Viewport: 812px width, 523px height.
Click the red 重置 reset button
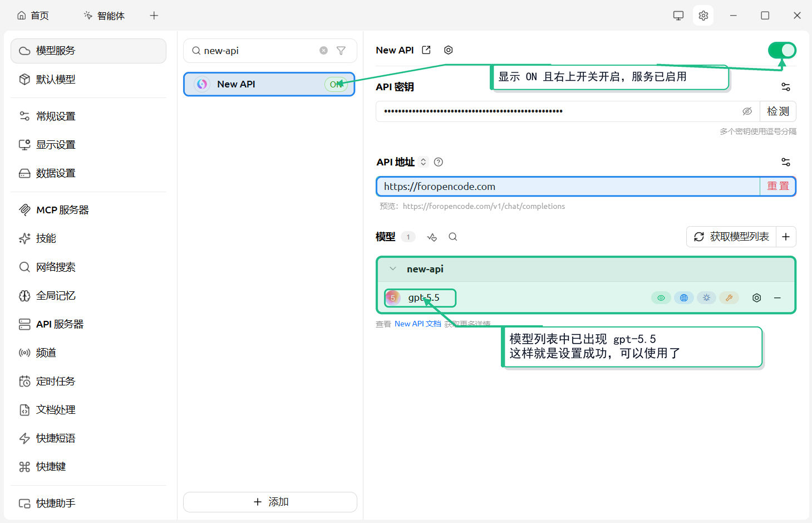point(778,187)
